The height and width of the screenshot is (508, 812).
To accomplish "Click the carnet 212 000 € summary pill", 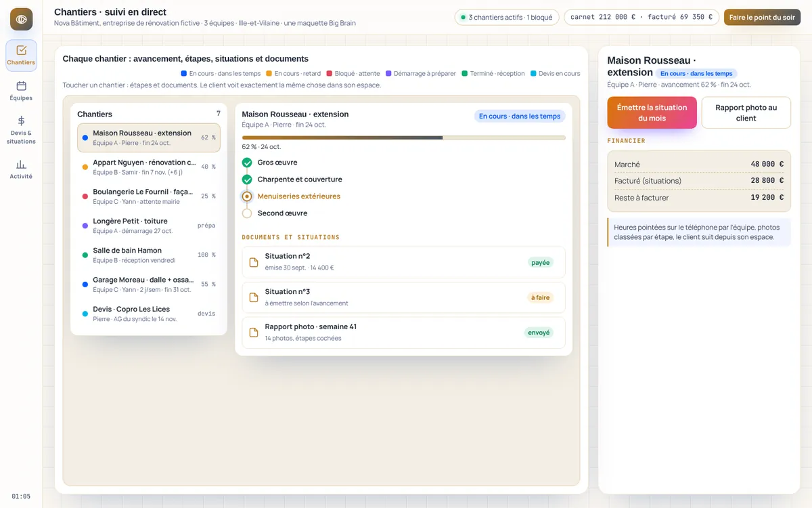I will [x=641, y=18].
